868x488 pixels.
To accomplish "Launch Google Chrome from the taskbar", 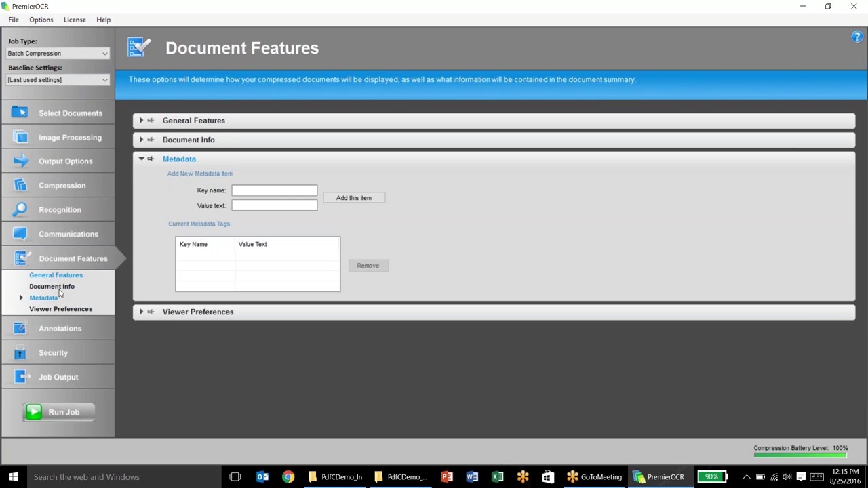I will (288, 476).
